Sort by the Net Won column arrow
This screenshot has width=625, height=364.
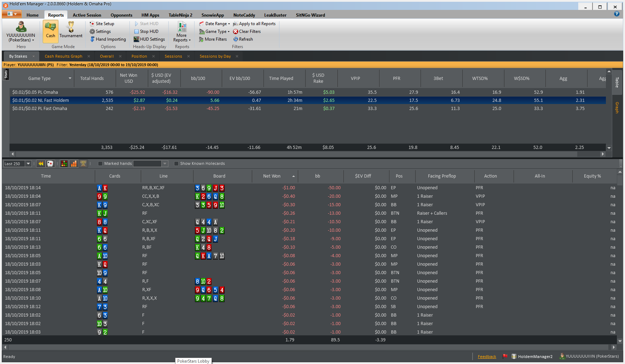coord(293,176)
